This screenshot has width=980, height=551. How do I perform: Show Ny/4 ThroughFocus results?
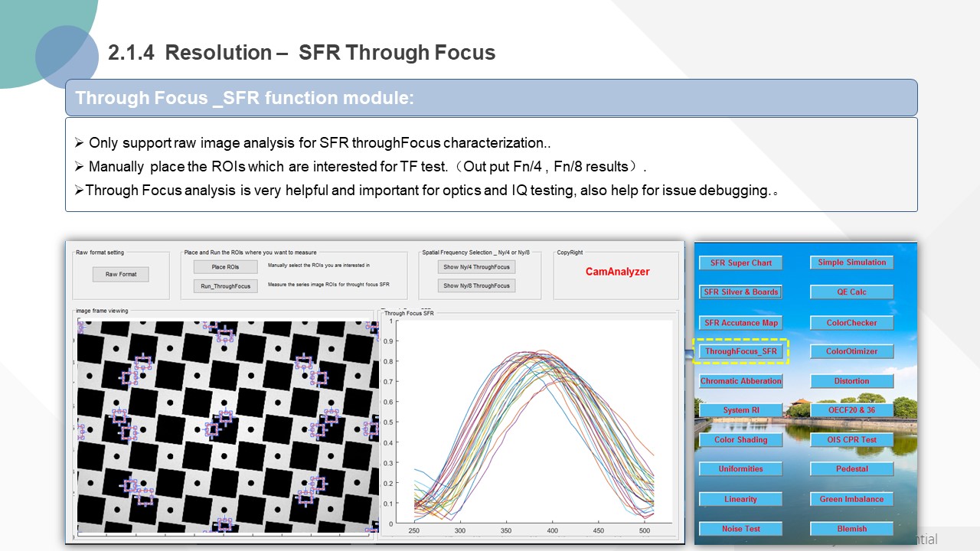tap(475, 267)
